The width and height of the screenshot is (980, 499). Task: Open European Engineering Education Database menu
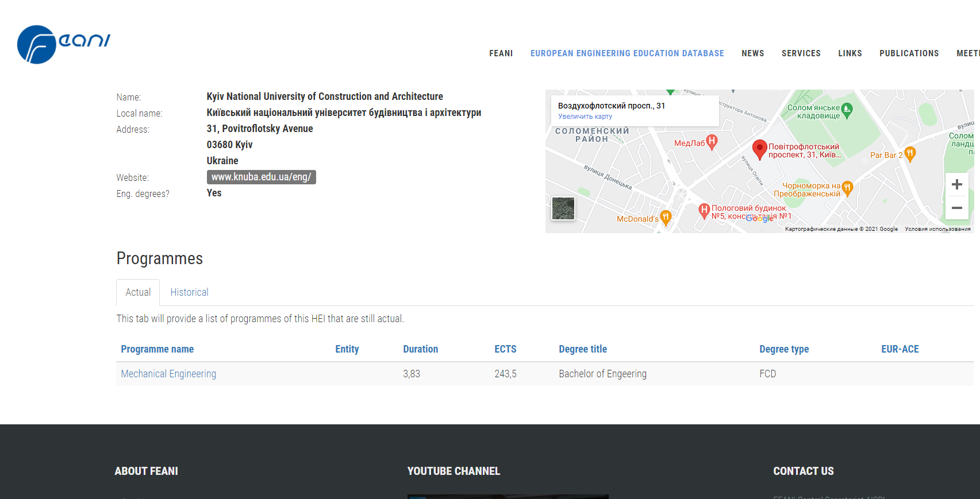pos(627,53)
